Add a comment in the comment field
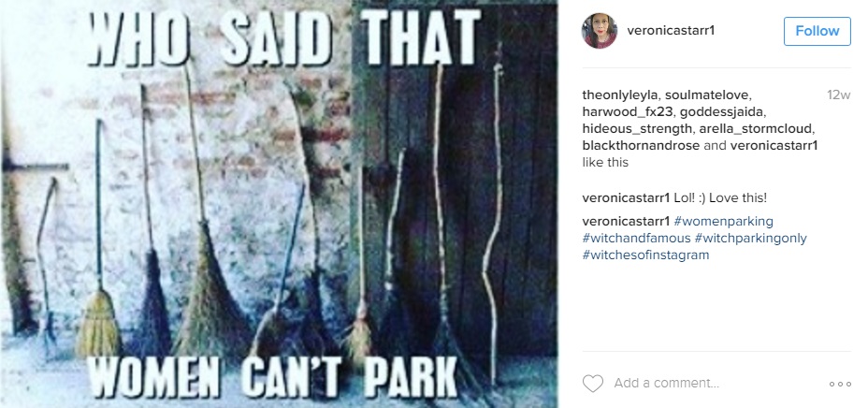 [667, 383]
